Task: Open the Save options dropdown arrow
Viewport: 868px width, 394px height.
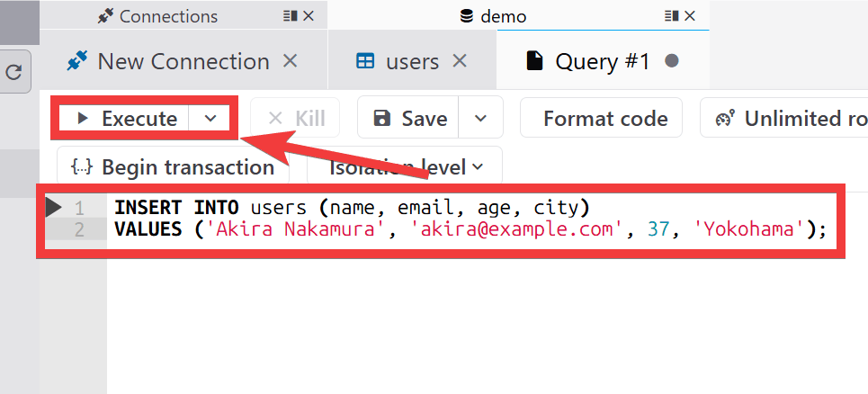Action: coord(480,118)
